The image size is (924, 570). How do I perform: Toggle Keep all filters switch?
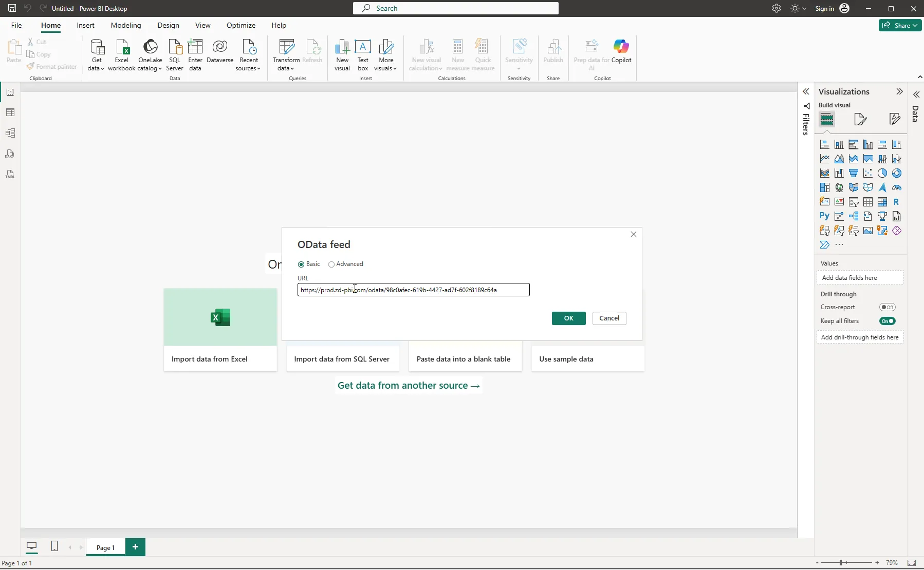pos(888,321)
